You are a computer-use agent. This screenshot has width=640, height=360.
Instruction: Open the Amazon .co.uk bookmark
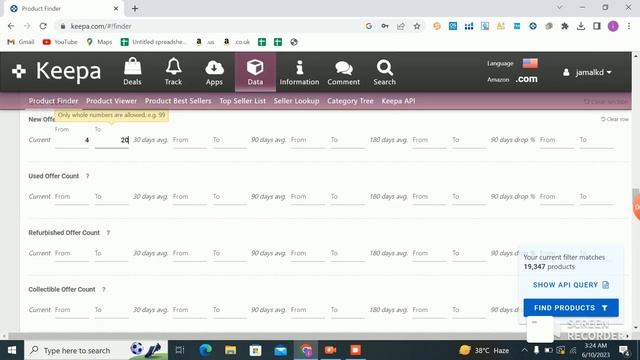(x=237, y=42)
